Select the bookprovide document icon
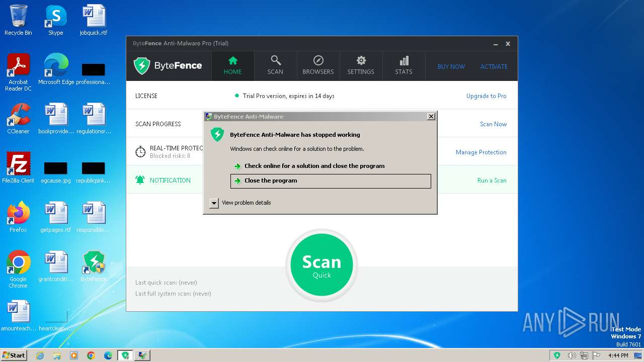The image size is (644, 362). point(56,119)
